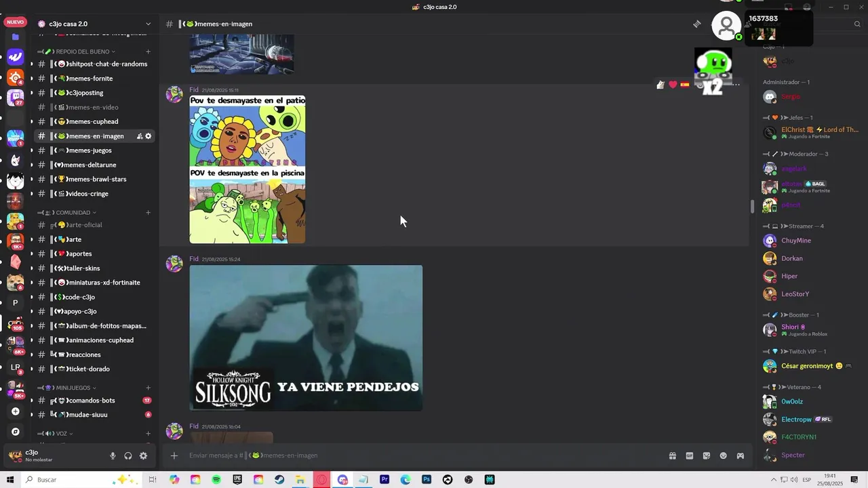Expand threads arrow beside c3joposting
This screenshot has height=488, width=868.
tap(31, 93)
